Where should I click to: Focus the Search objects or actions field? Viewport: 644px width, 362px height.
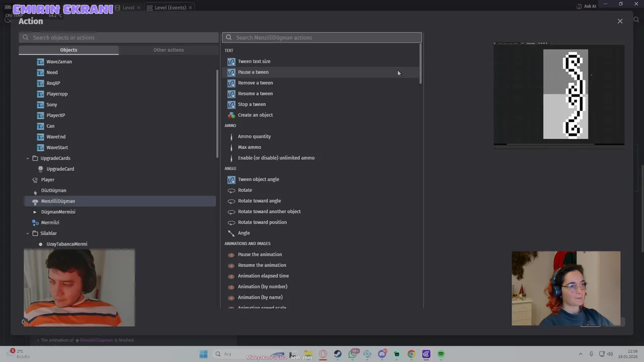pos(119,37)
